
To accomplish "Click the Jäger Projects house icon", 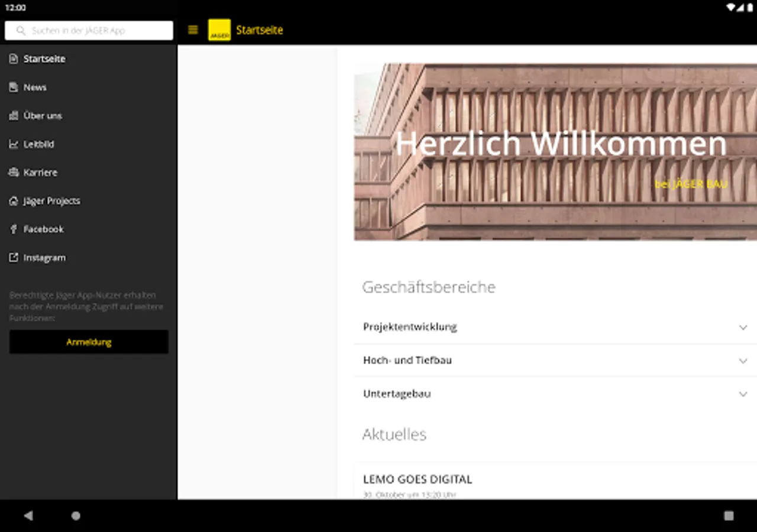I will tap(14, 201).
